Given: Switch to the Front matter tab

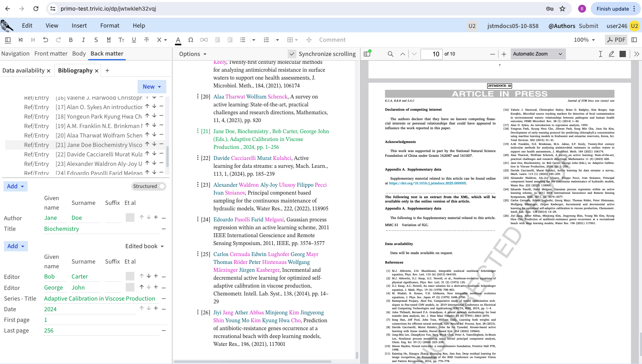Looking at the screenshot, I should click(51, 54).
